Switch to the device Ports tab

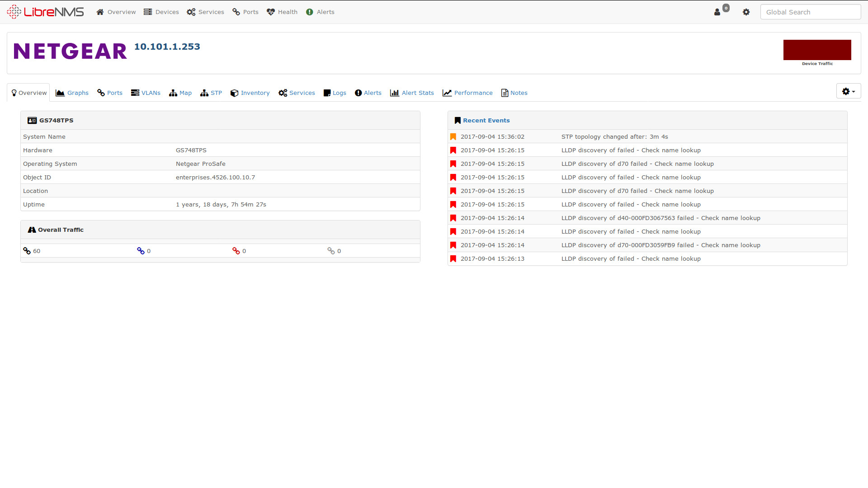pos(110,93)
